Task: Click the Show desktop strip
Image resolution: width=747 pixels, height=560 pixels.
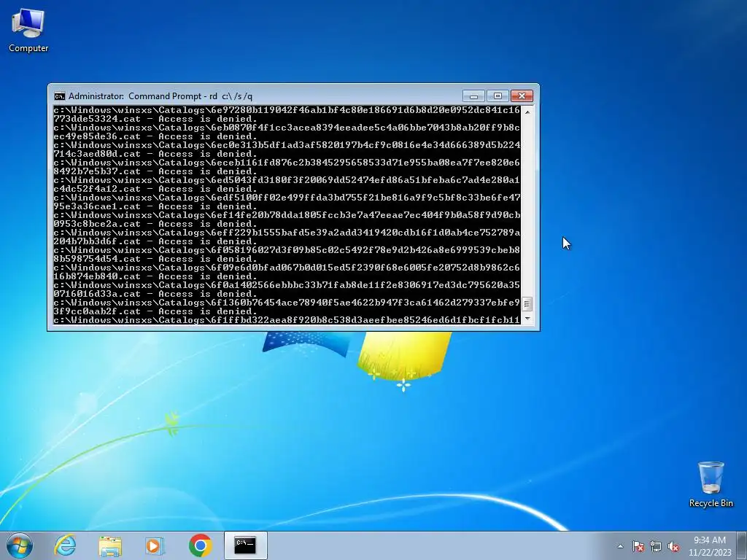Action: pyautogui.click(x=742, y=545)
